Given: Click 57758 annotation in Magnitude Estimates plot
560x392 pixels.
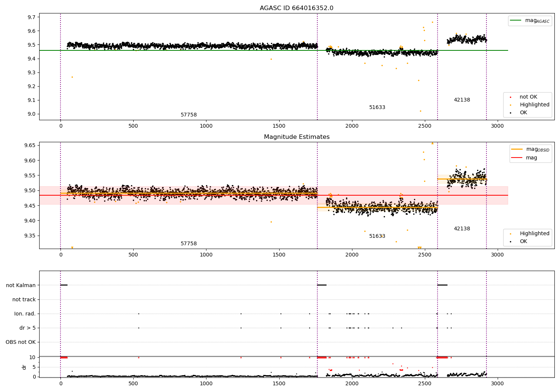Looking at the screenshot, I should pos(189,244).
